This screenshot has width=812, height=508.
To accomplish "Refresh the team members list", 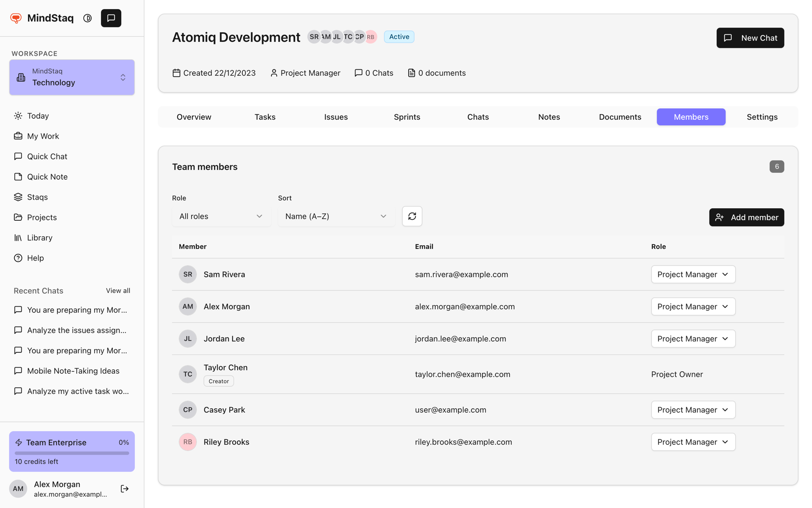I will coord(412,216).
